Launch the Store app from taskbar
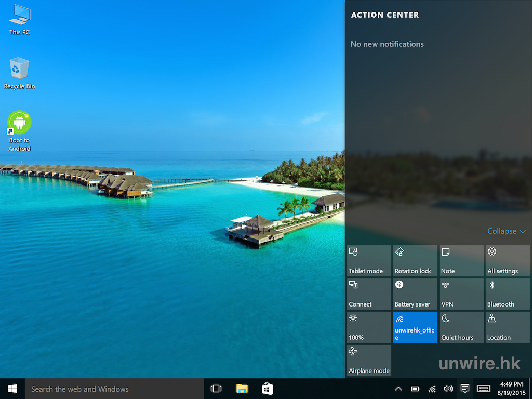532x399 pixels. (268, 389)
